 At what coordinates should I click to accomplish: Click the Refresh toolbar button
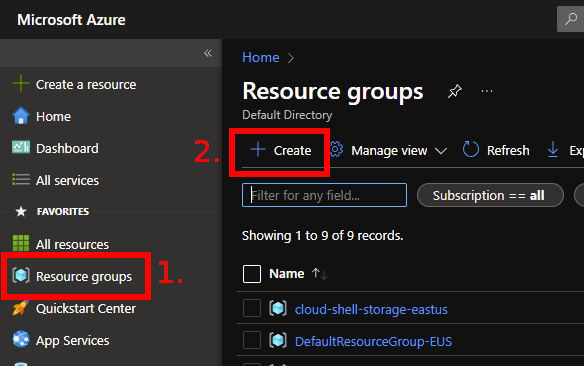[x=496, y=150]
